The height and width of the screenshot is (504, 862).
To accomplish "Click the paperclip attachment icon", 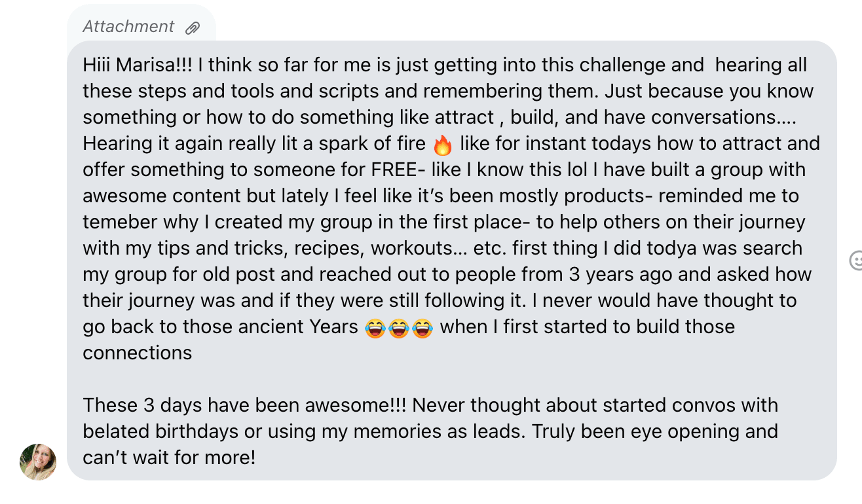I will click(x=192, y=27).
